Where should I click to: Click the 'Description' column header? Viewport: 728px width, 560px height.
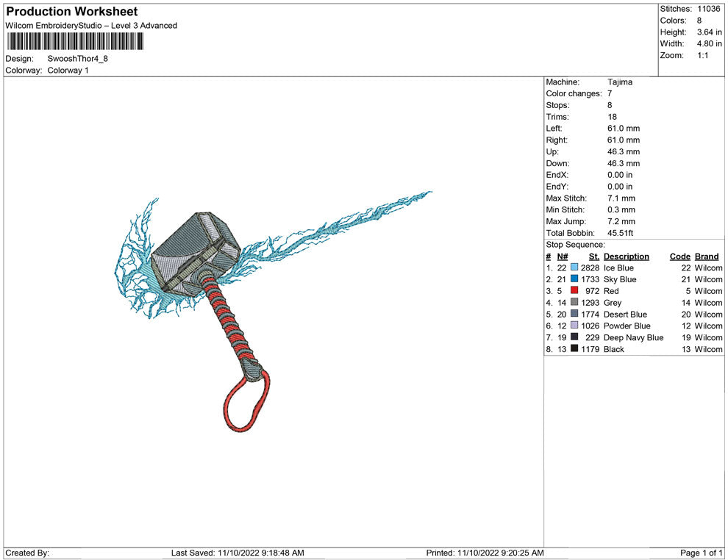pyautogui.click(x=627, y=256)
